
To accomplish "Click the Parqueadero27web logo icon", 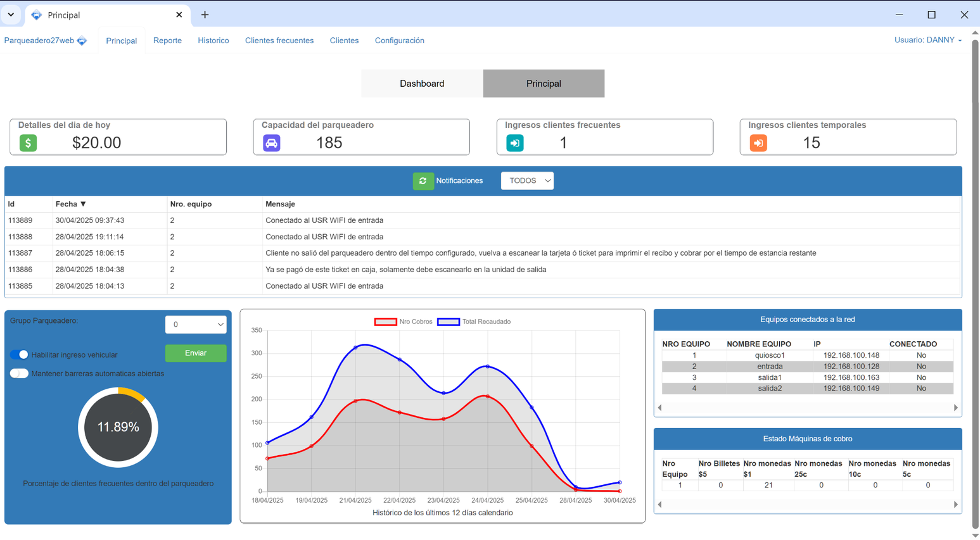I will click(82, 41).
